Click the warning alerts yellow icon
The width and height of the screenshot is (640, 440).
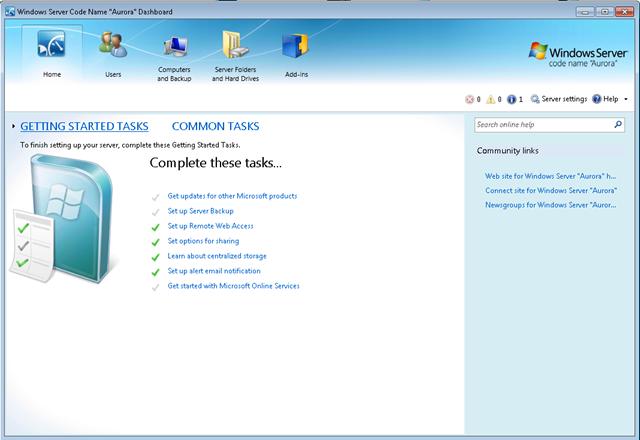point(491,99)
